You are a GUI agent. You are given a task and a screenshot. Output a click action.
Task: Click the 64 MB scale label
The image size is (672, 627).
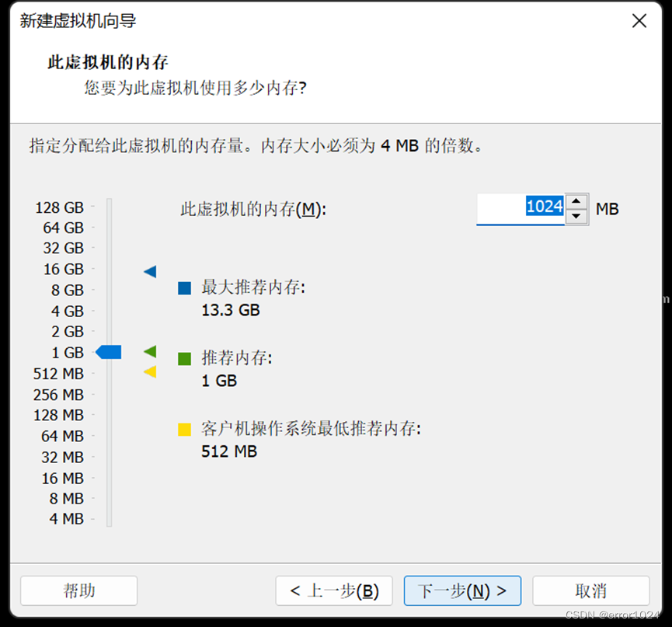coord(63,436)
